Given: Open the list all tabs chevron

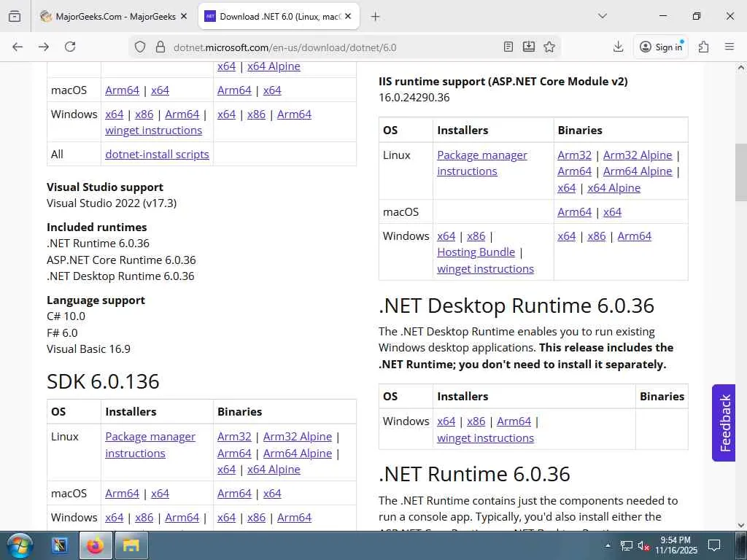Looking at the screenshot, I should point(603,16).
